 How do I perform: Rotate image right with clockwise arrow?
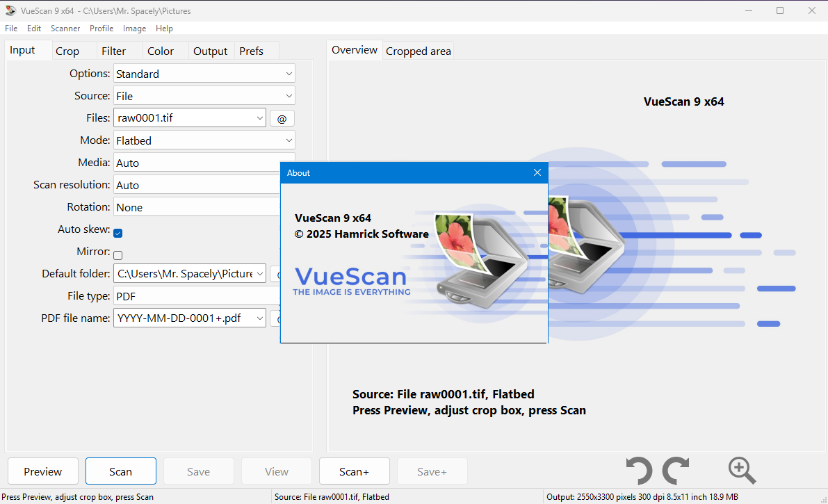676,470
